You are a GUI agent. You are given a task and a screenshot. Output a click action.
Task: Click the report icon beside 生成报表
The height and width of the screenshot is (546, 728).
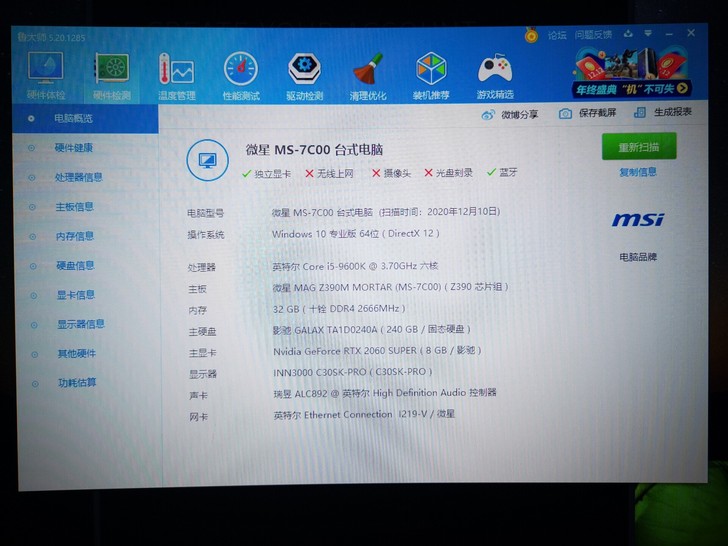point(640,112)
